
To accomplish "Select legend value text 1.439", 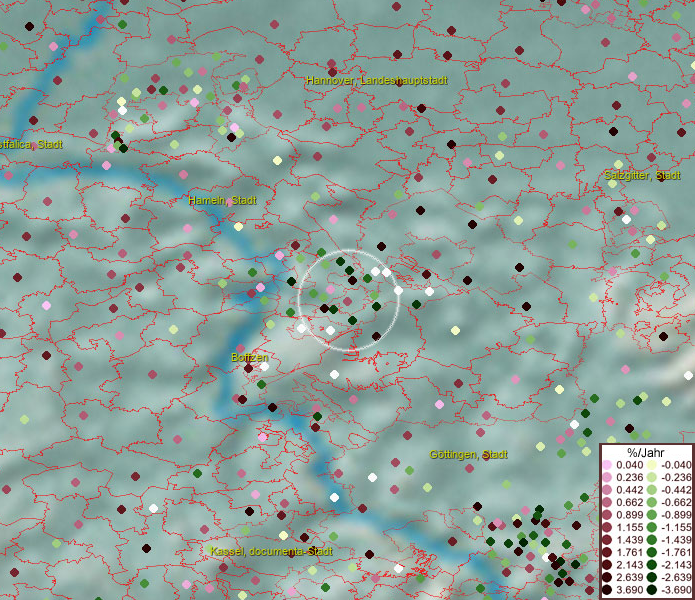I will click(x=629, y=540).
